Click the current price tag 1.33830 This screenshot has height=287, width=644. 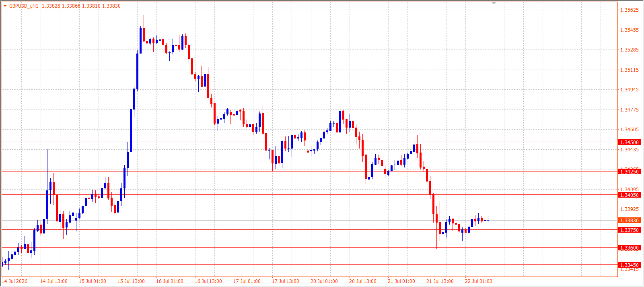tap(629, 220)
